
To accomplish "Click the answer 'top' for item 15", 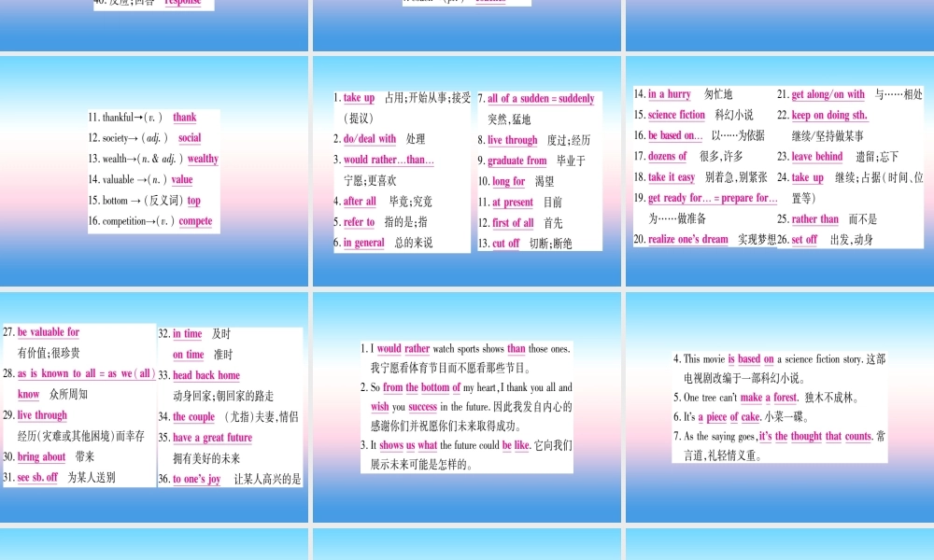I will tap(193, 201).
